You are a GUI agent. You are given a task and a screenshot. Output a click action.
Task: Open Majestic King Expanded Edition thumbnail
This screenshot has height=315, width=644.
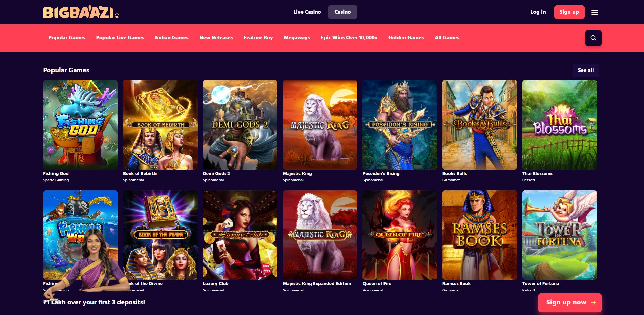click(x=320, y=235)
